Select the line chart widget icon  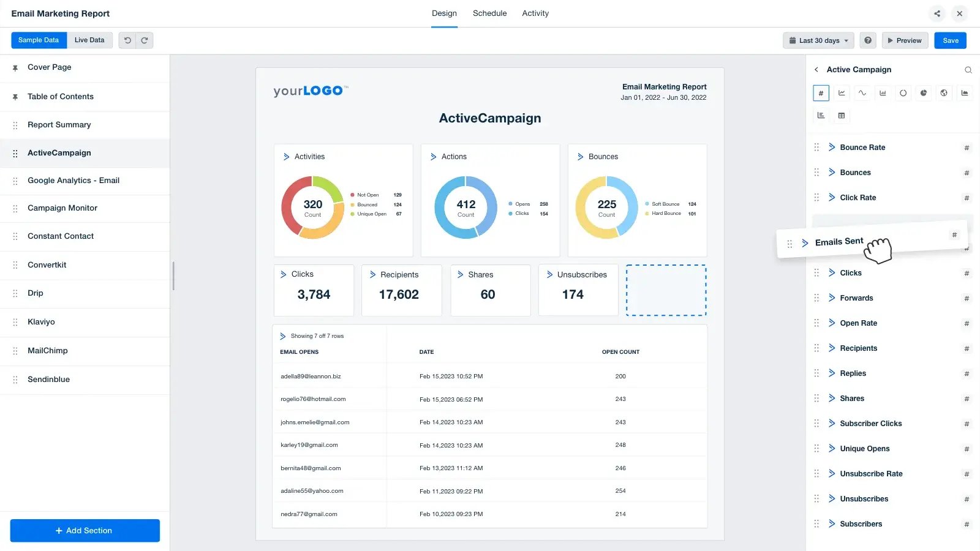pyautogui.click(x=842, y=93)
